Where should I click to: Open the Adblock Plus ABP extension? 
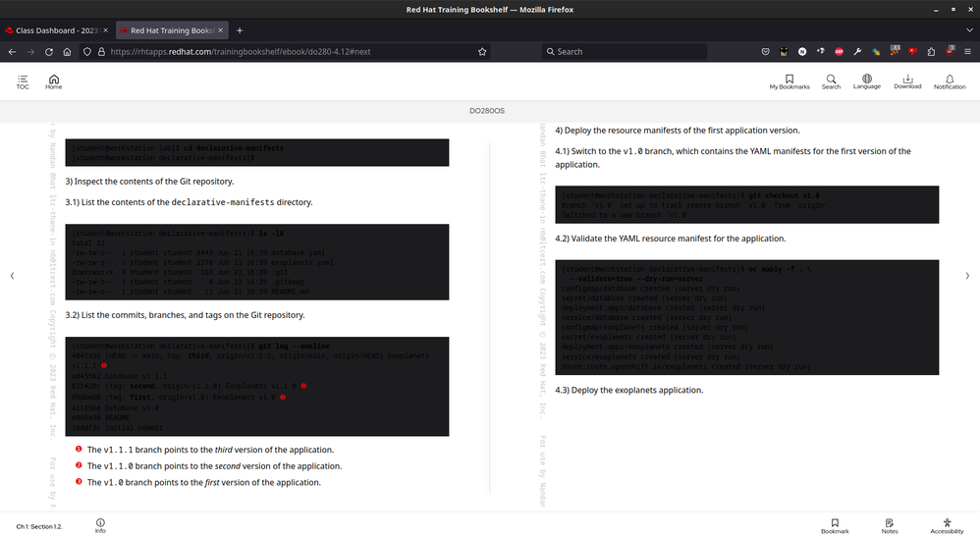839,52
